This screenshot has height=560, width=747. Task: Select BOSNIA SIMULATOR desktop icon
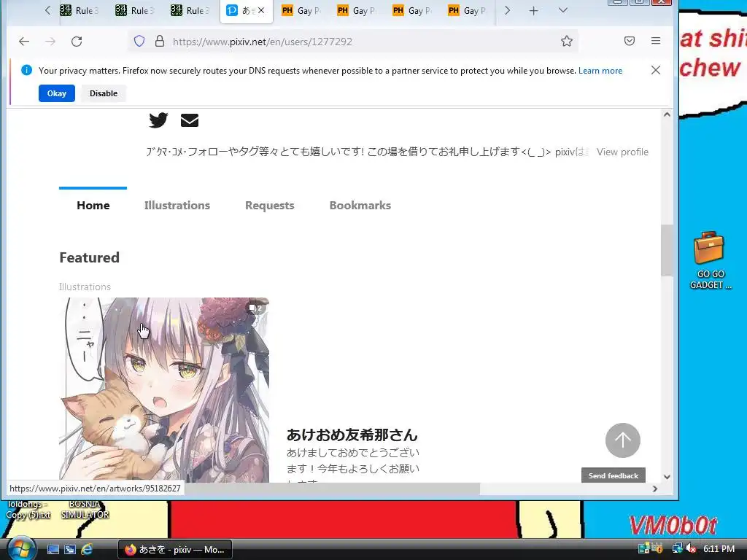coord(85,510)
